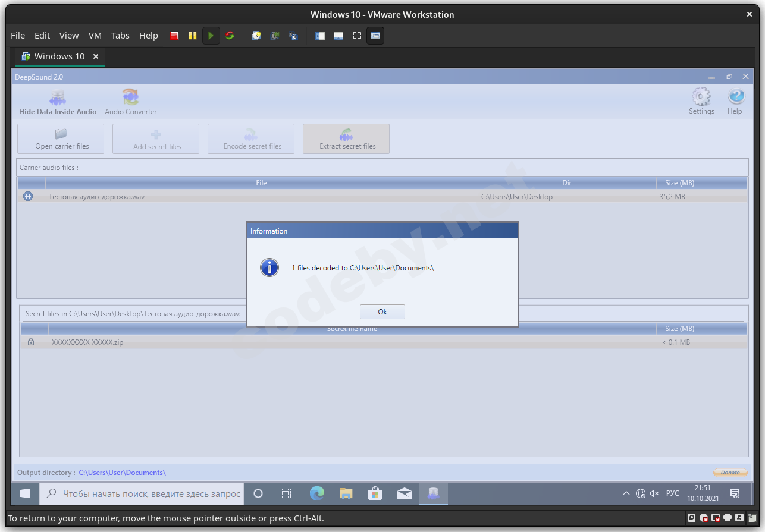Viewport: 765px width, 532px height.
Task: Switch to the Windows 10 tab
Action: click(59, 56)
